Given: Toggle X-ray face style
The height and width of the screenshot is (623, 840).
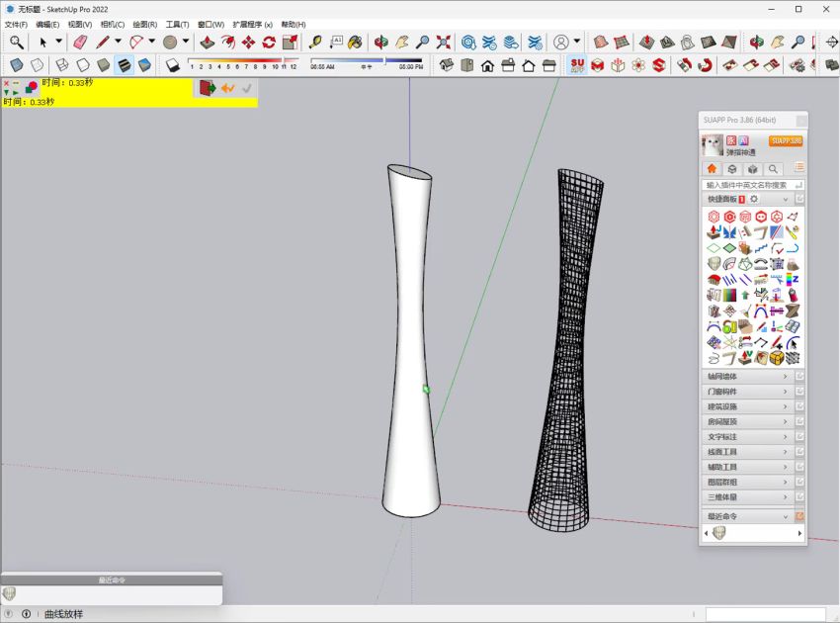Looking at the screenshot, I should tap(17, 65).
